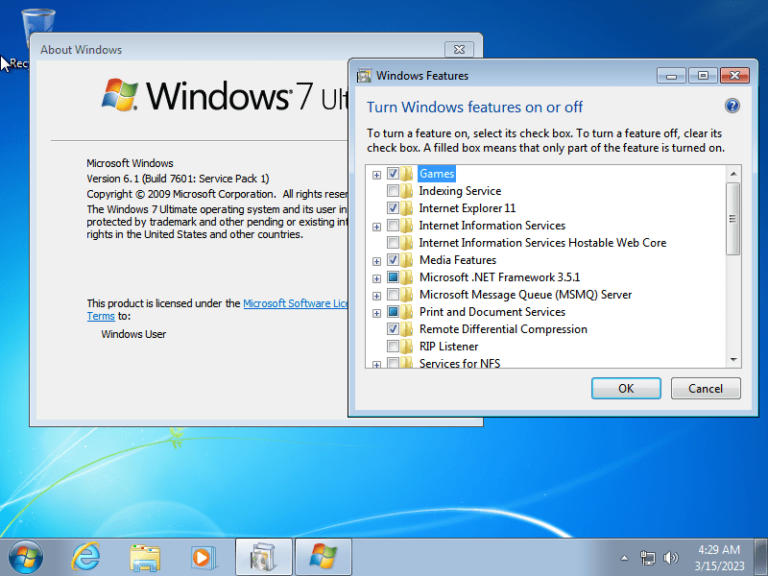Click the OK button

626,388
